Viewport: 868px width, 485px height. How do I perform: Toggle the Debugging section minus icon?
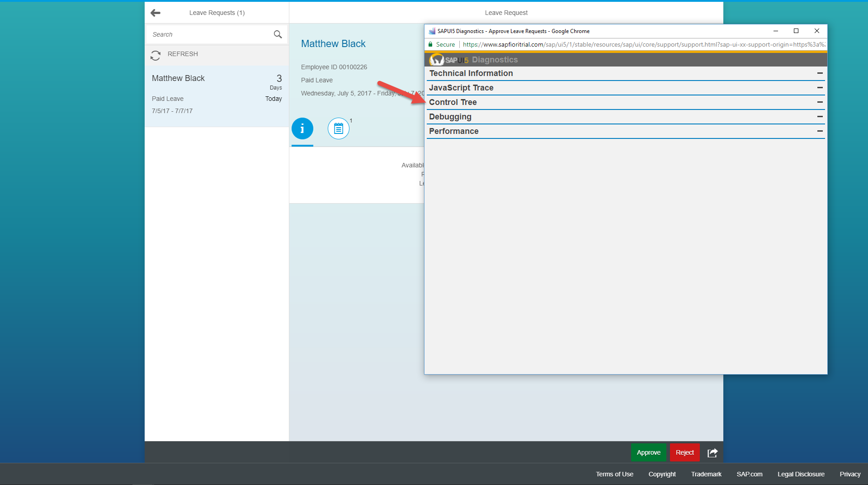(x=820, y=117)
